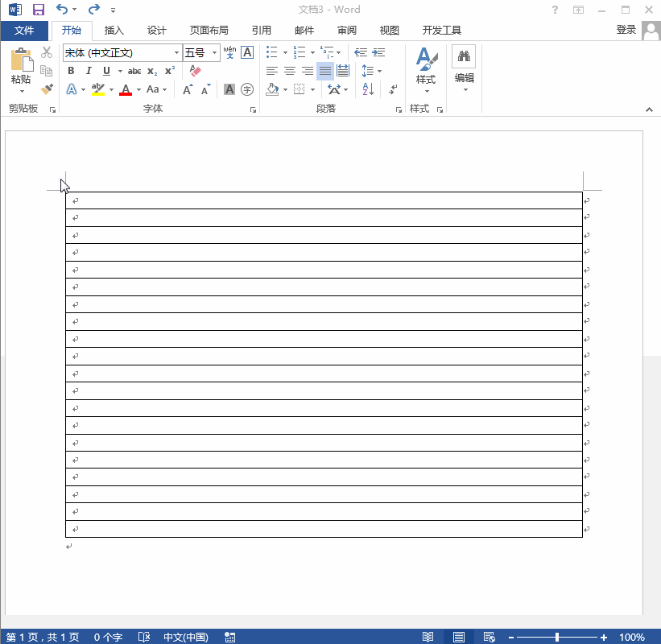Click the proofing check icon in status bar
Screen dimensions: 661x644
(144, 637)
